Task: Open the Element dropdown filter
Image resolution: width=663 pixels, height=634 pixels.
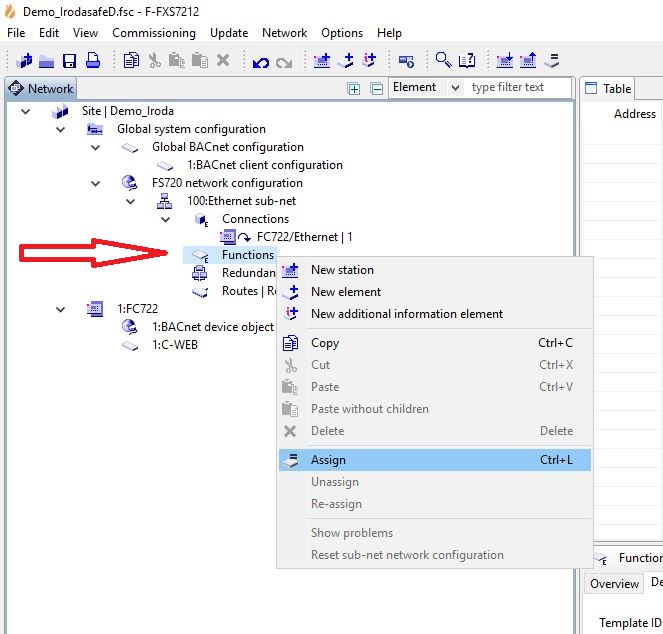Action: (426, 88)
